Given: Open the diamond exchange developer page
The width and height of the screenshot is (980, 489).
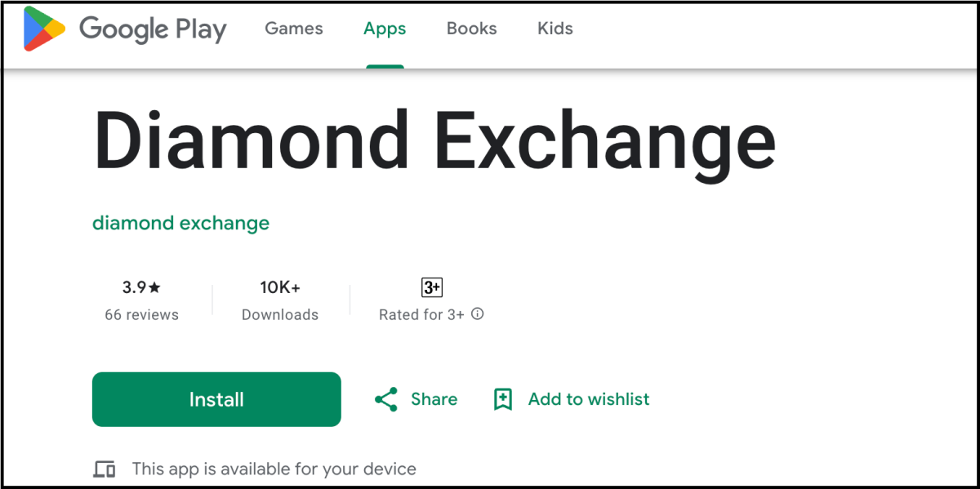Looking at the screenshot, I should (x=180, y=223).
